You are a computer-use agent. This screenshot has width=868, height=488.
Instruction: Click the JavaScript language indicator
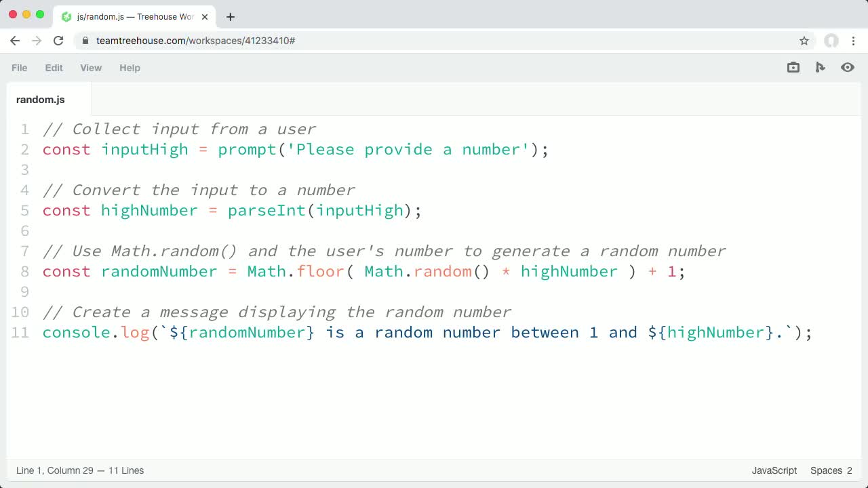click(774, 470)
